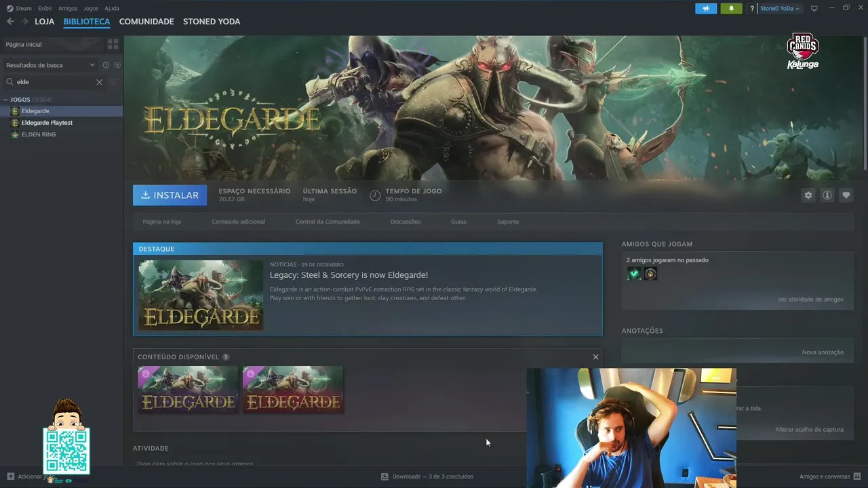The image size is (868, 488).
Task: Switch to the LOJA tab
Action: [x=45, y=22]
